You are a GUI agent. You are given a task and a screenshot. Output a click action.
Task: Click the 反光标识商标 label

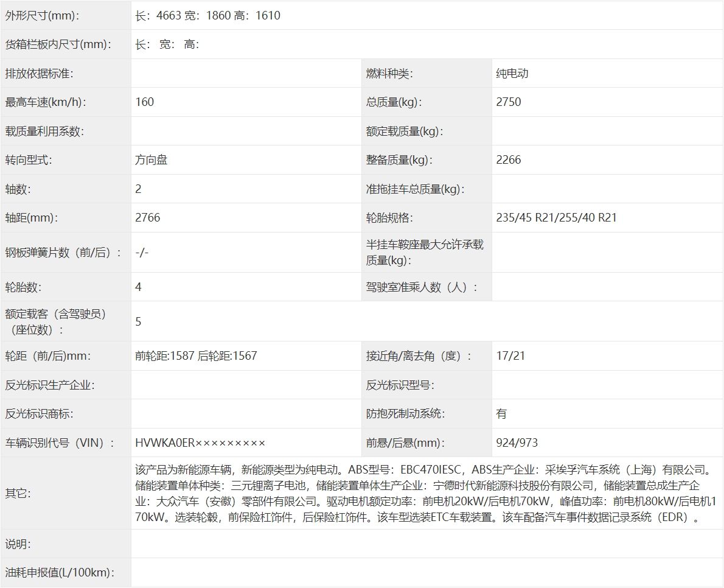click(x=40, y=414)
